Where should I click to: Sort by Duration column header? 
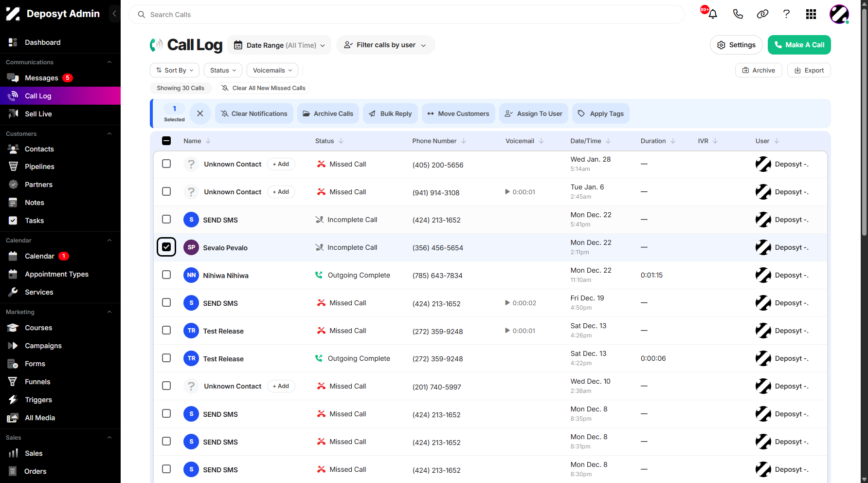click(x=658, y=141)
